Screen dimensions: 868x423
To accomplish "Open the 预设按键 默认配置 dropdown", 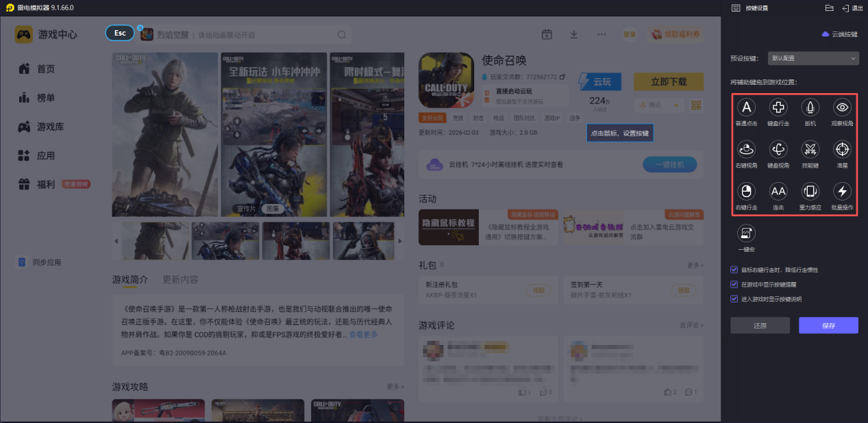I will [x=813, y=59].
